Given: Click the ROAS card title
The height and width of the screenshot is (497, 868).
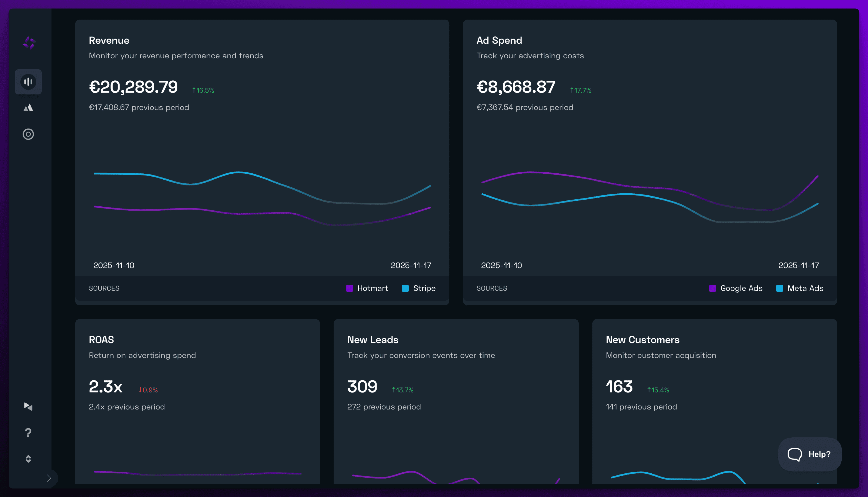Looking at the screenshot, I should coord(101,340).
